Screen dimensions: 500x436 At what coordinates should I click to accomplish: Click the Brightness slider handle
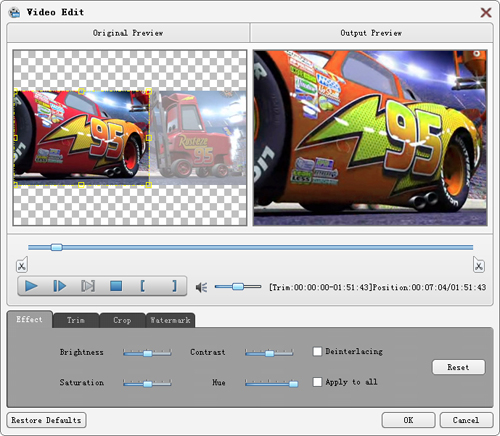pyautogui.click(x=147, y=353)
